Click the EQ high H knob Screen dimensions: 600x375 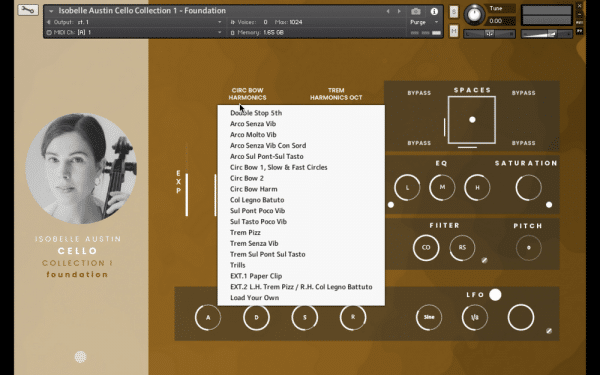point(477,188)
